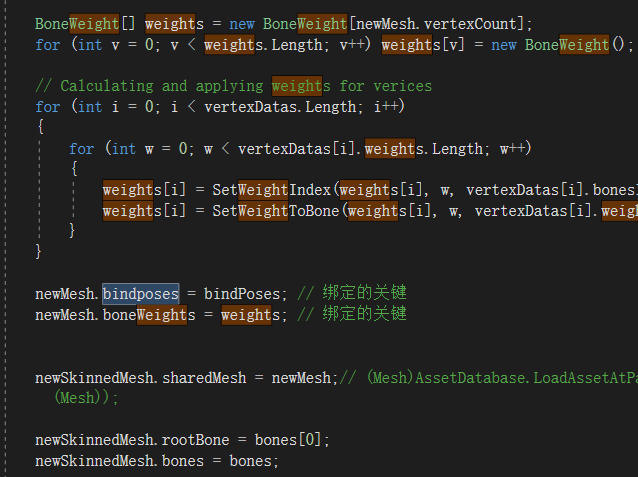This screenshot has height=477, width=638.
Task: Click 'newMesh' assigned to sharedMesh
Action: 301,378
